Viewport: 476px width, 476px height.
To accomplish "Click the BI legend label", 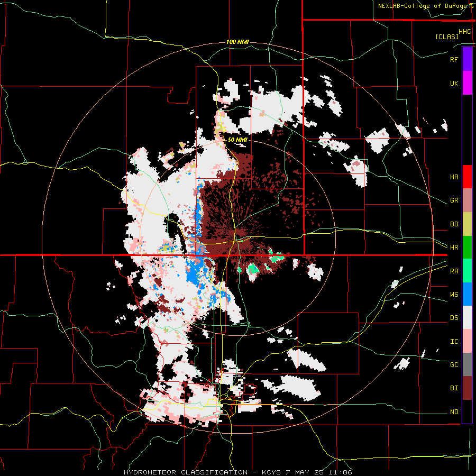I will coord(454,388).
